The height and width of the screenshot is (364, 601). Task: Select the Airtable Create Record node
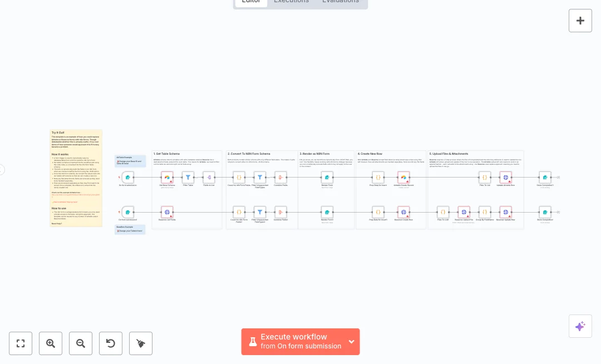(x=403, y=178)
